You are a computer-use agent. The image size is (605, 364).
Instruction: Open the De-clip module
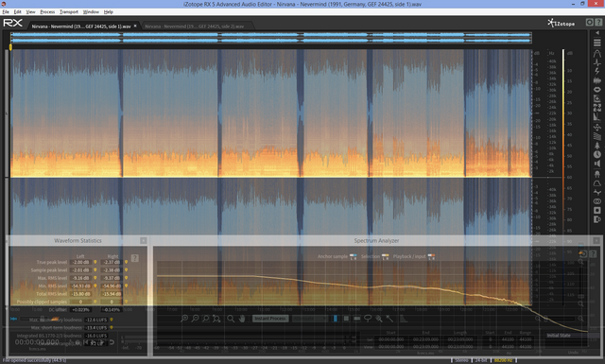click(x=597, y=53)
